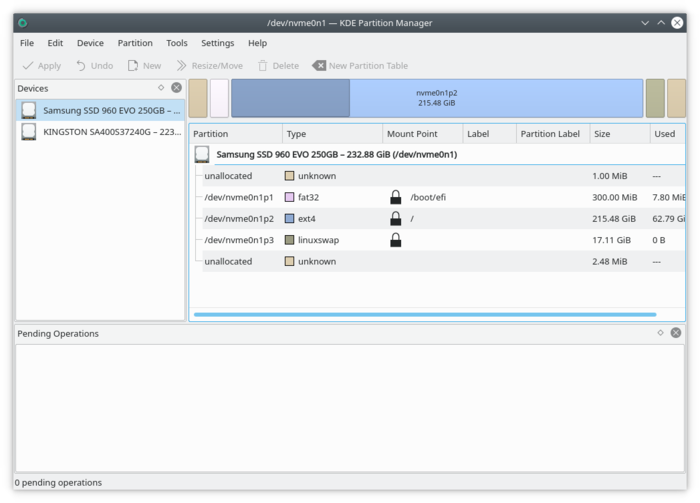Select the /dev/nvme0n1p3 linuxswap row
Image resolution: width=700 pixels, height=503 pixels.
pos(239,240)
